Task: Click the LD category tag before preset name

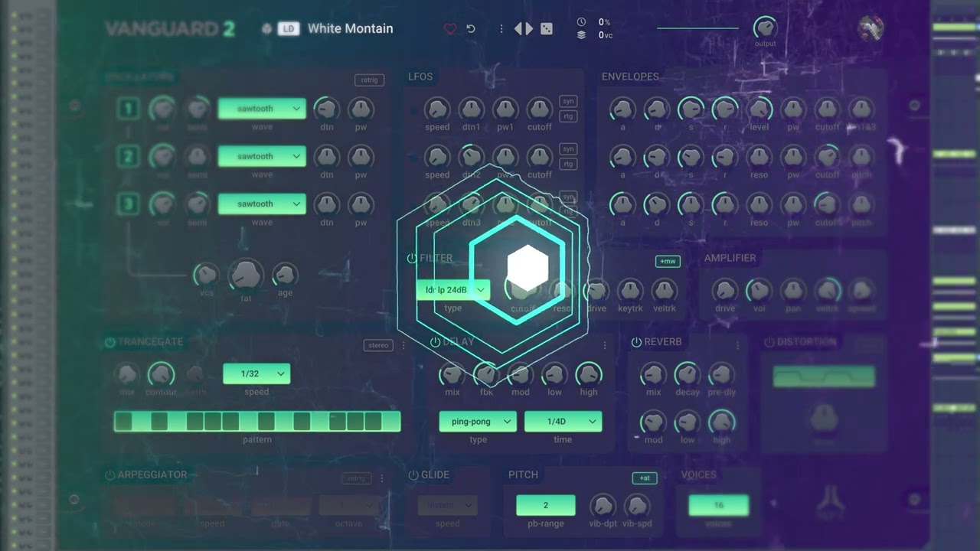Action: point(288,29)
